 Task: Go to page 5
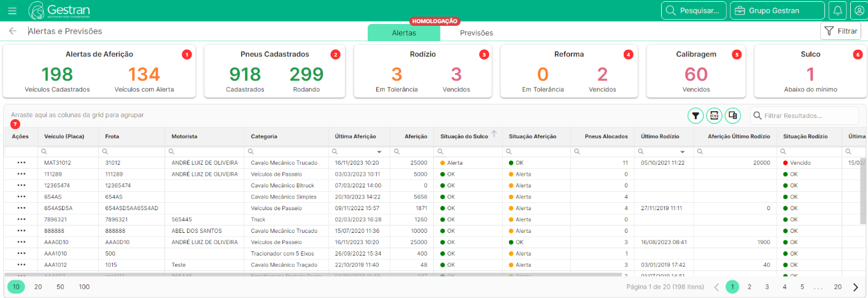802,287
